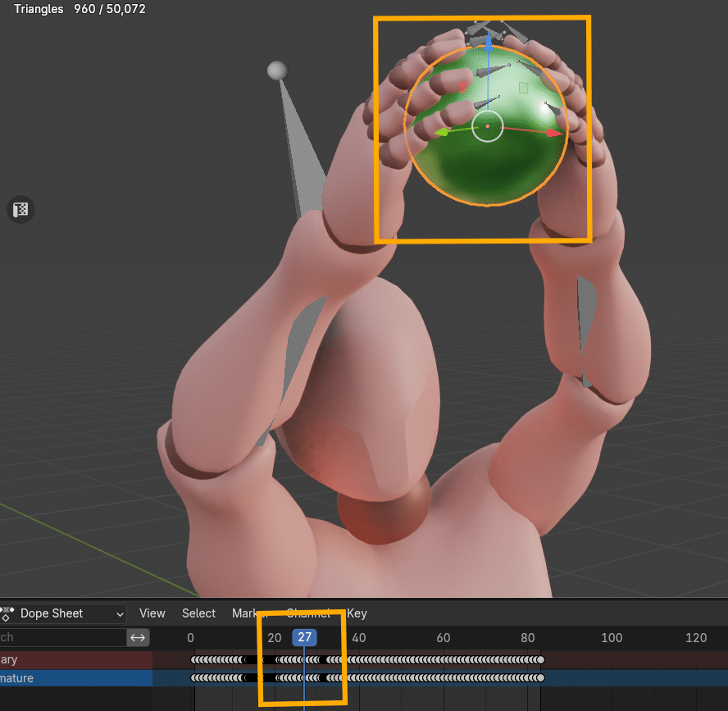The image size is (728, 711).
Task: Open the Channel menu
Action: coord(308,613)
